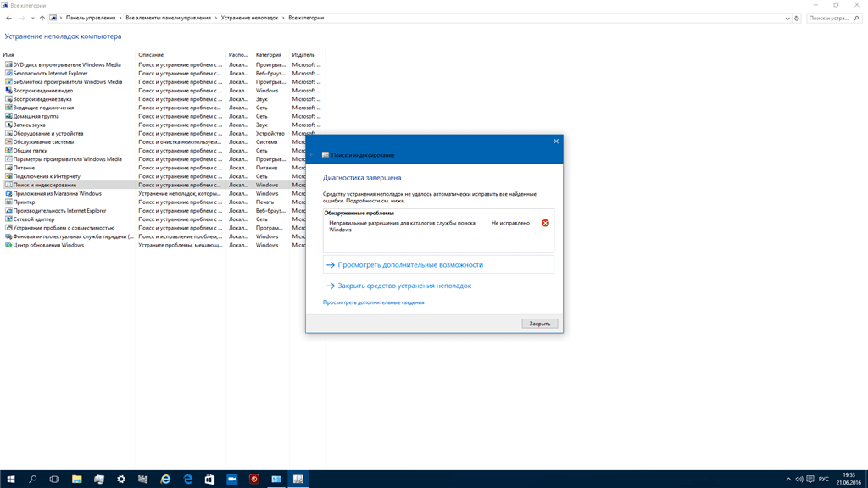Click the Питание troubleshooter icon

(8, 168)
